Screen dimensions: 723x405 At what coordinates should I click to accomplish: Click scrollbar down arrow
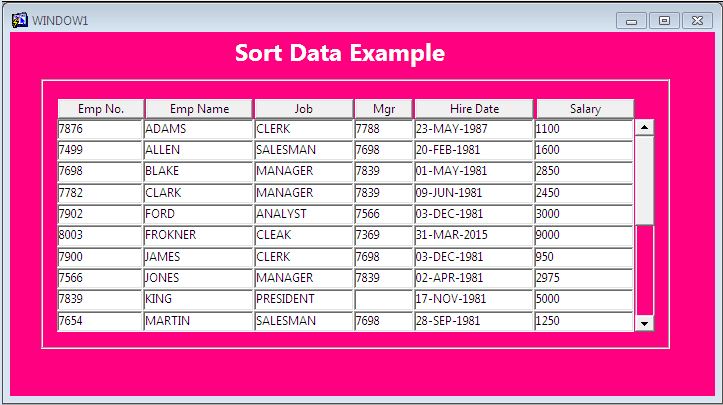point(644,323)
